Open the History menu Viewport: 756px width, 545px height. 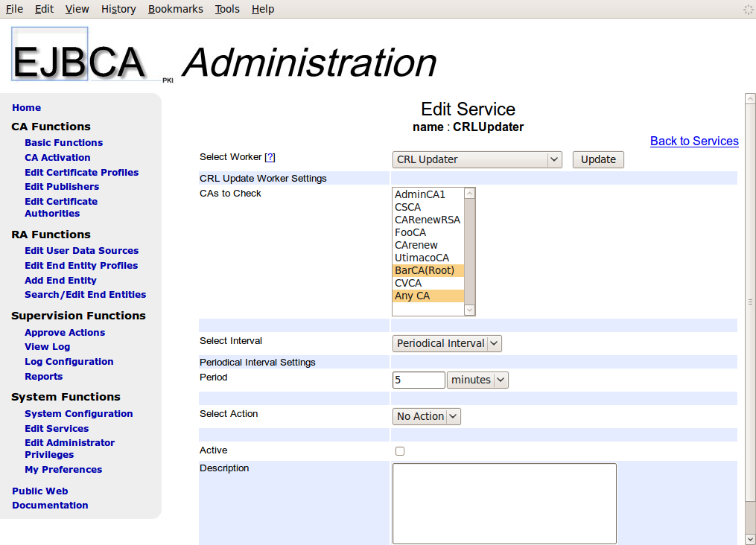tap(118, 9)
